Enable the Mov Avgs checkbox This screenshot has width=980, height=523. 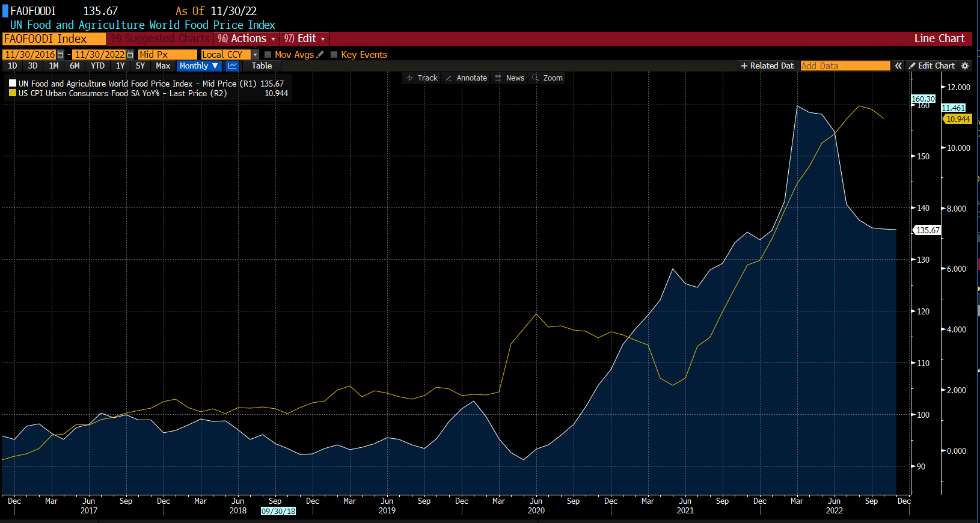268,55
